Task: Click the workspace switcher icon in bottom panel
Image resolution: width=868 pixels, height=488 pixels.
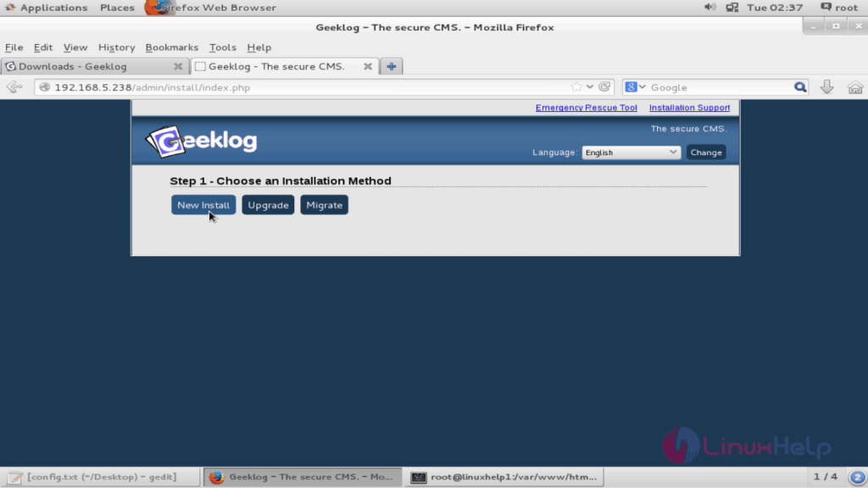Action: coord(857,476)
